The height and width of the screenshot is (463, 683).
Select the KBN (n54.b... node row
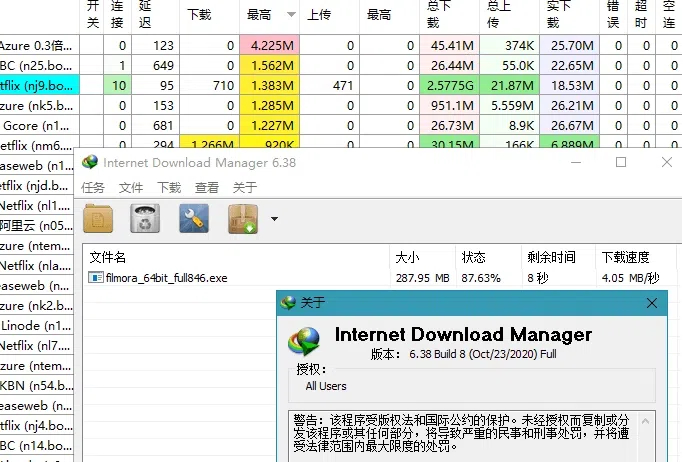click(x=37, y=386)
